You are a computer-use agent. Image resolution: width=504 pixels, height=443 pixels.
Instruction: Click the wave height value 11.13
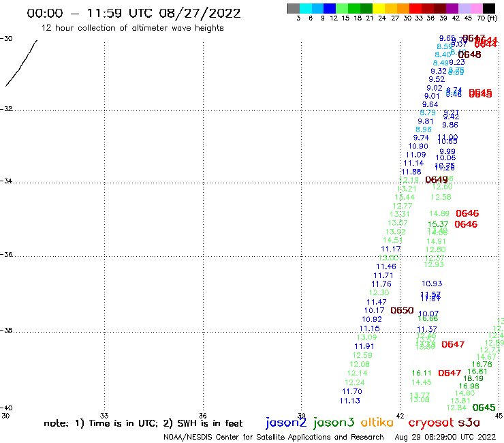[x=349, y=401]
